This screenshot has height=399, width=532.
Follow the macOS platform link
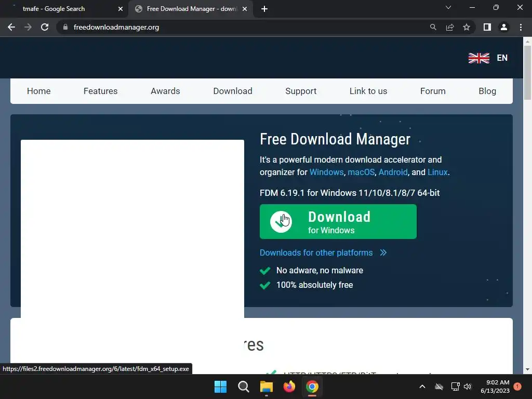tap(361, 172)
